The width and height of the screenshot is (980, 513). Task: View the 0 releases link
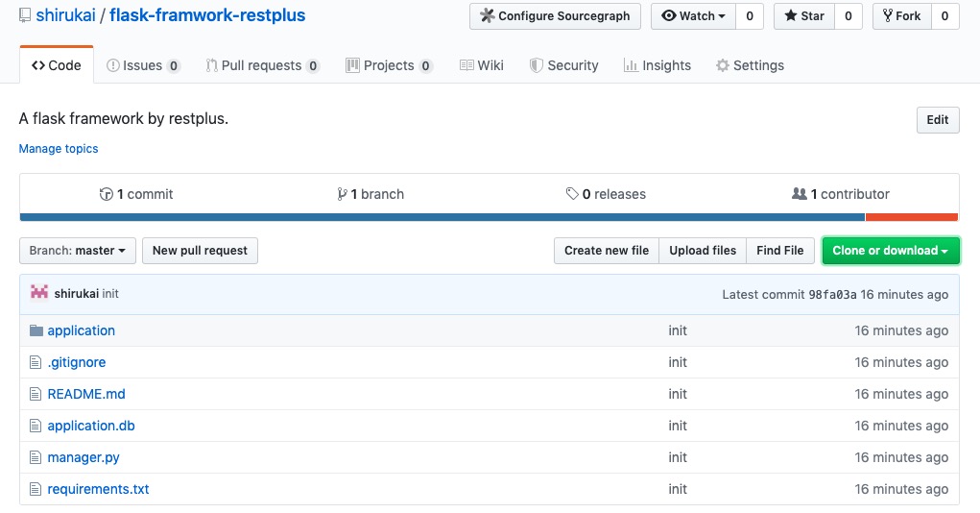[x=606, y=194]
